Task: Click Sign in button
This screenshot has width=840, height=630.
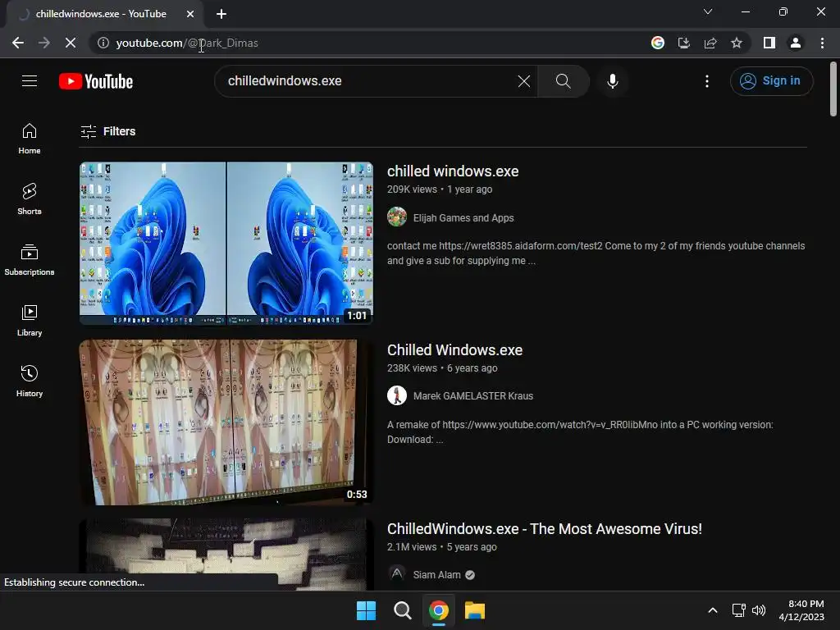Action: tap(771, 81)
